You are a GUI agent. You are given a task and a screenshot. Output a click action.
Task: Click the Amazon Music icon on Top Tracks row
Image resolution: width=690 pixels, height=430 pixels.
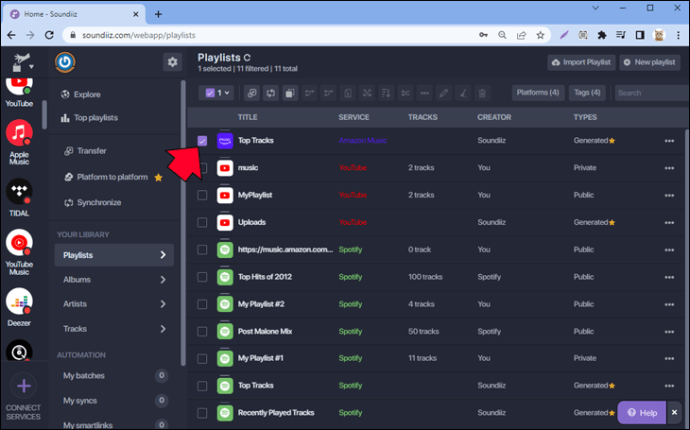click(x=225, y=141)
